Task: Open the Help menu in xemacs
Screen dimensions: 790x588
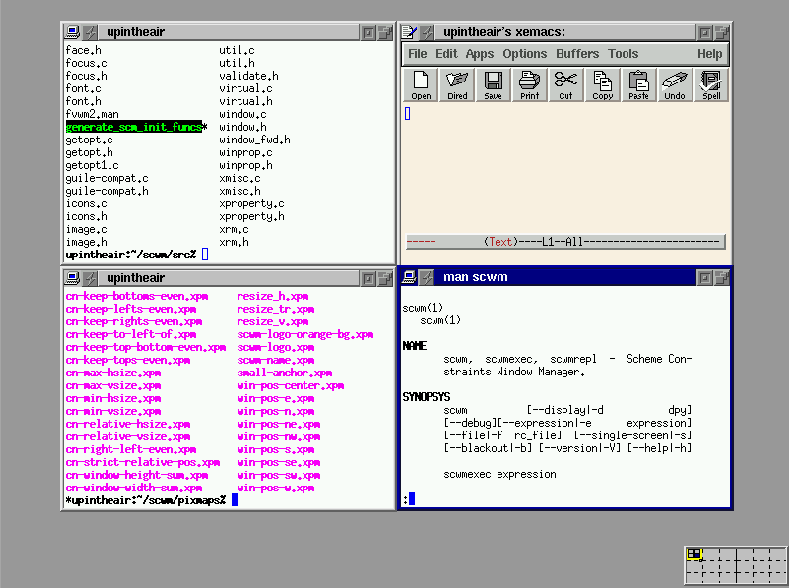Action: [x=709, y=54]
